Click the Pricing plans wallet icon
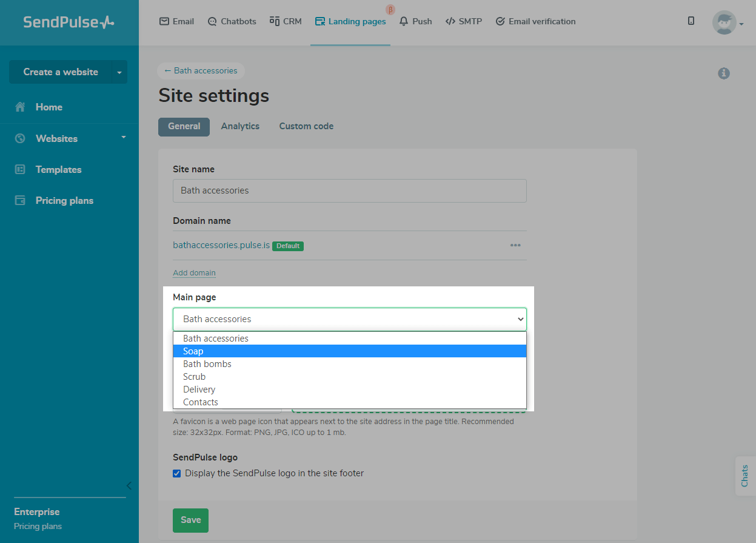This screenshot has height=543, width=756. [20, 200]
